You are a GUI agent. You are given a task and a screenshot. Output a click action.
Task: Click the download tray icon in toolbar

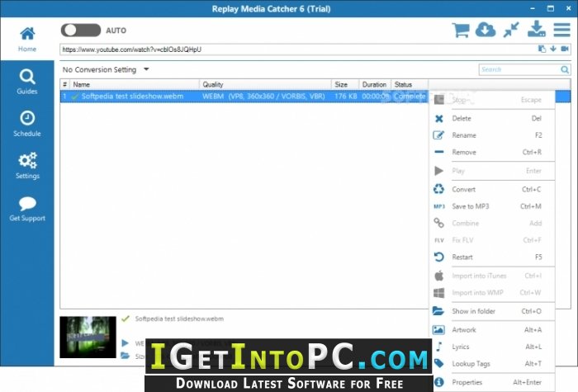tap(537, 29)
